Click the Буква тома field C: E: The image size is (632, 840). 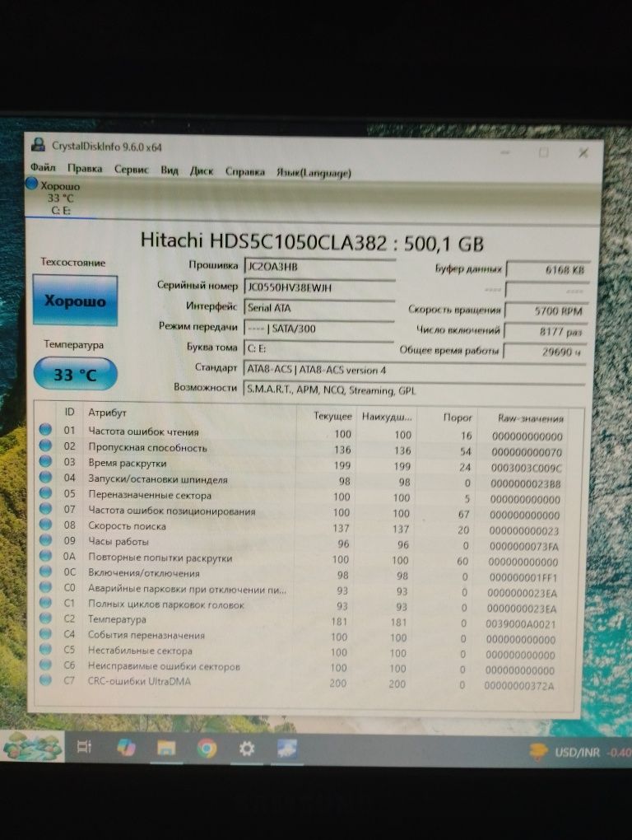(x=319, y=348)
